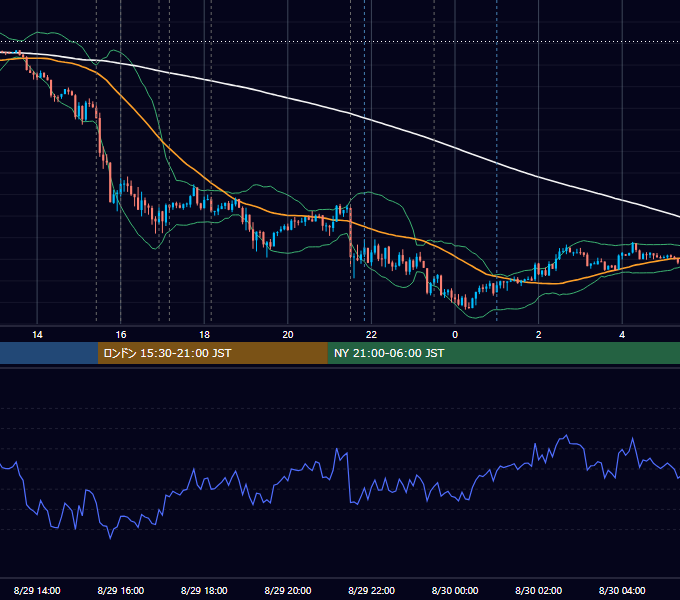Click the 8/30 02:00 time label

pyautogui.click(x=538, y=590)
